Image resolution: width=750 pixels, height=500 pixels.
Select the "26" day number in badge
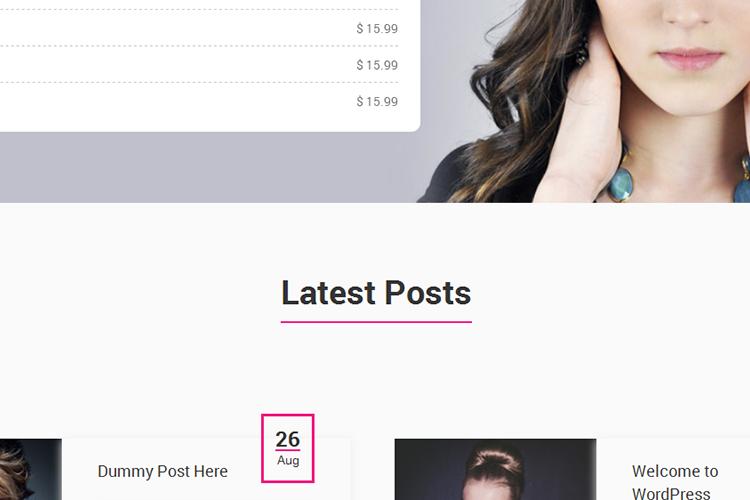(x=288, y=439)
